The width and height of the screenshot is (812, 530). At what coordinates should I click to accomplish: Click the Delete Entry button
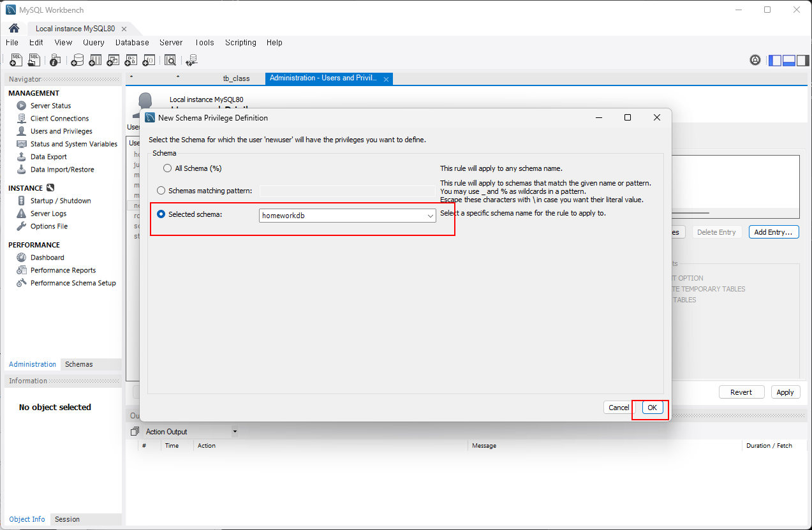(x=716, y=232)
